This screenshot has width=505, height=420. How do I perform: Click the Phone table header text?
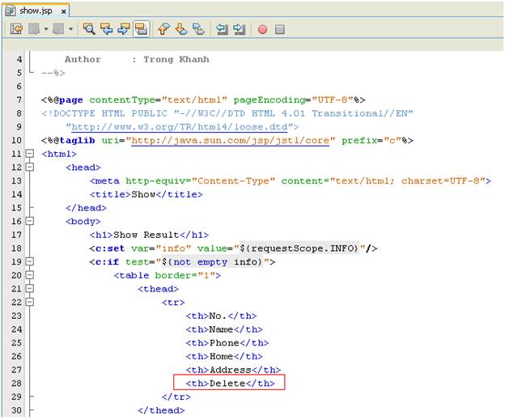click(x=224, y=342)
